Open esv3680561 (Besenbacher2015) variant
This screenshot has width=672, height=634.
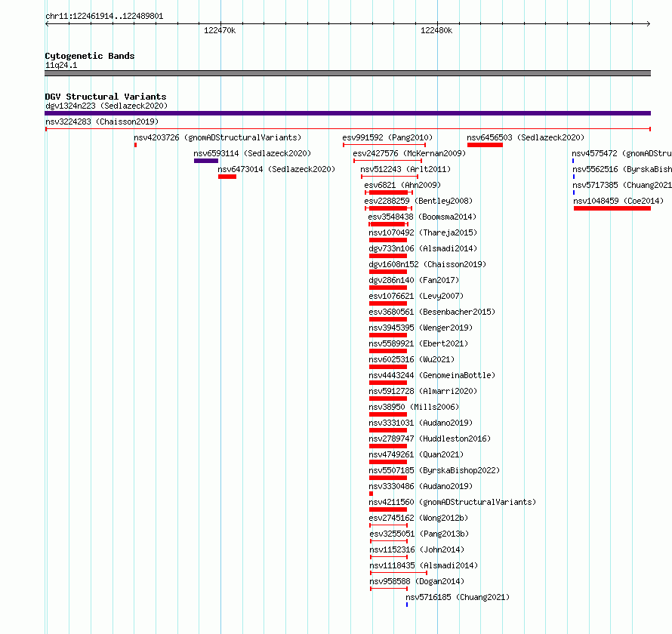pyautogui.click(x=432, y=312)
